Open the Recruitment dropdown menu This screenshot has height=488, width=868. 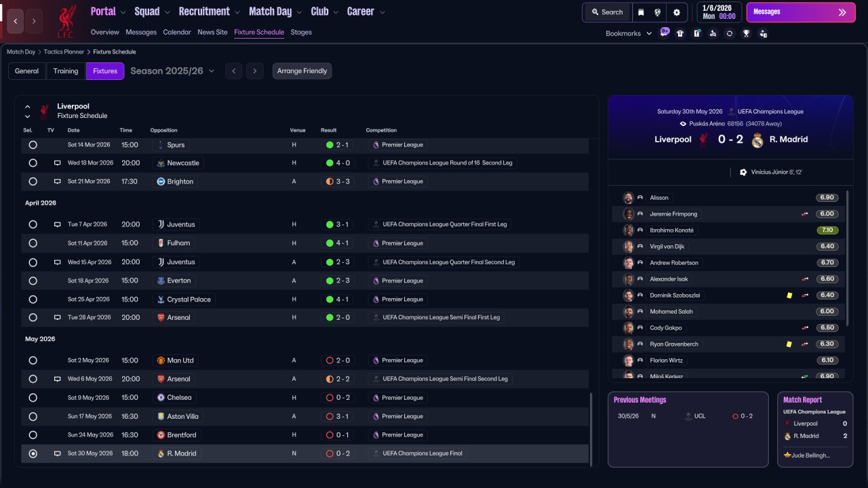(x=210, y=12)
